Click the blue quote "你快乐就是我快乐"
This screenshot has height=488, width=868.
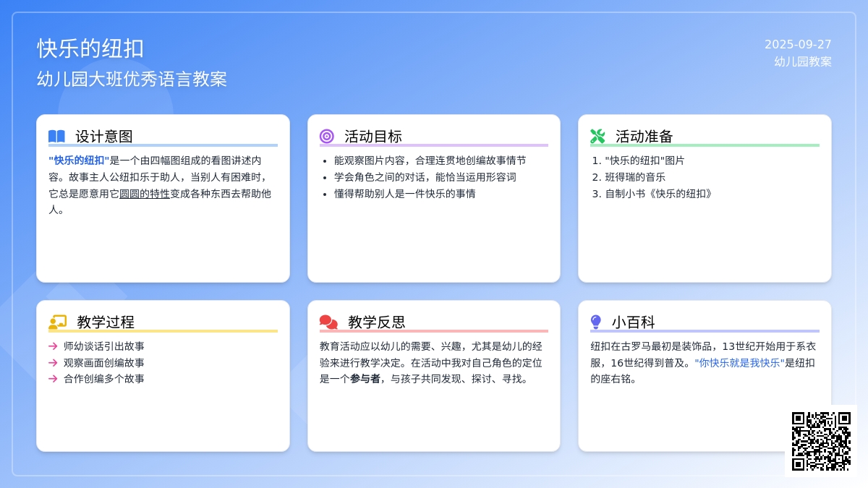click(x=739, y=363)
